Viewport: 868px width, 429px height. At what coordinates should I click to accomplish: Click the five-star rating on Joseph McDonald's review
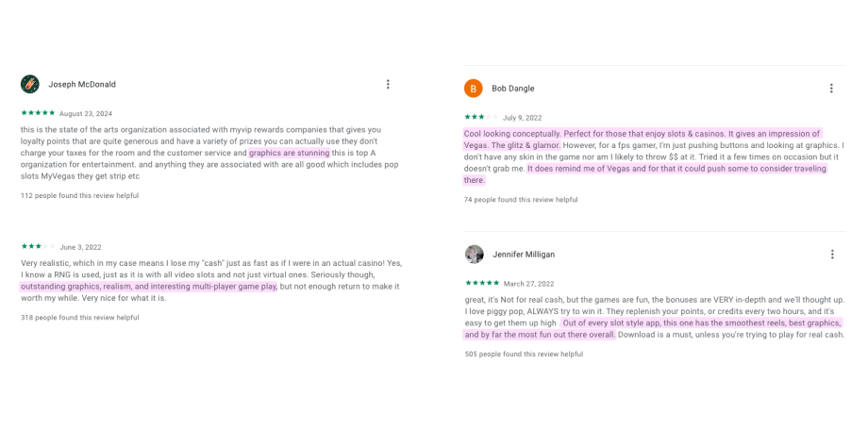coord(38,113)
